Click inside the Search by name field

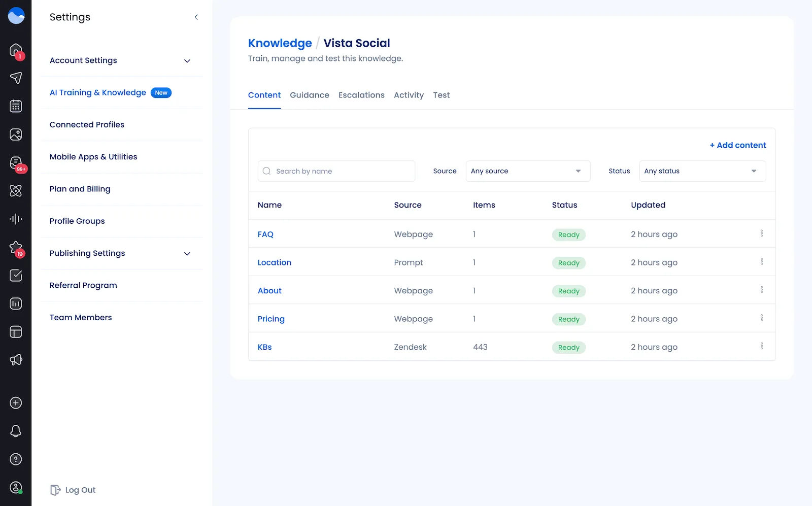tap(336, 171)
